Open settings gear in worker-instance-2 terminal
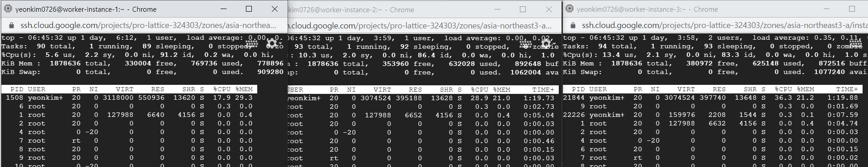Image resolution: width=868 pixels, height=167 pixels. [546, 44]
